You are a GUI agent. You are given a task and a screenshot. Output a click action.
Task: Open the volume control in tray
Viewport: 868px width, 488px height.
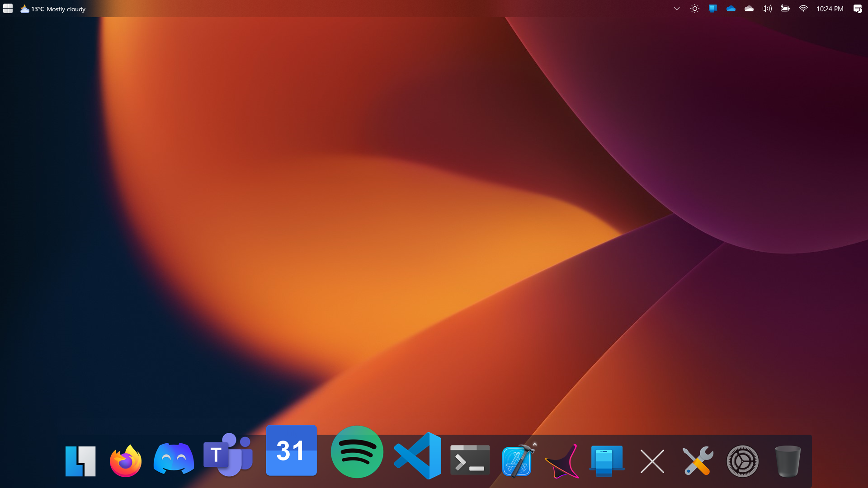tap(767, 9)
